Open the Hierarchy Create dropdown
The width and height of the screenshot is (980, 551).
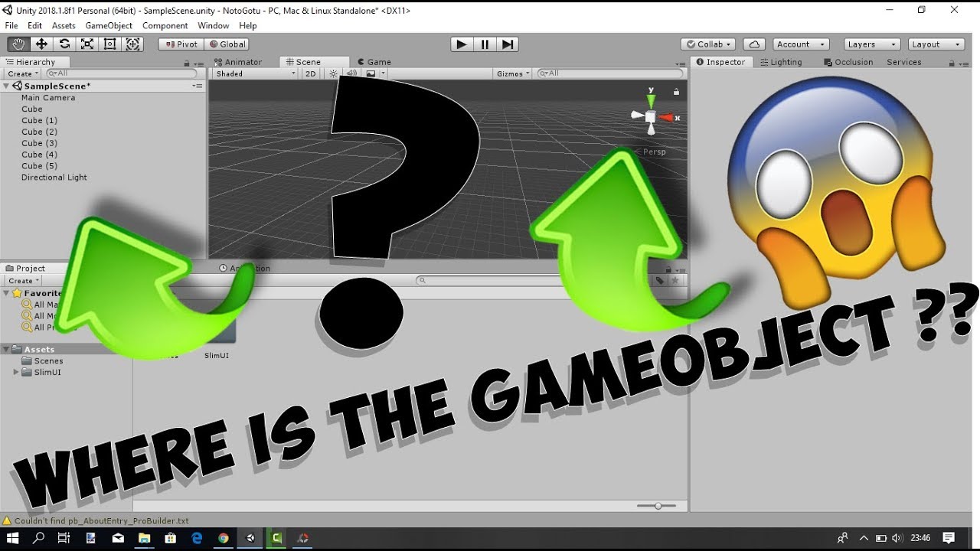tap(23, 73)
